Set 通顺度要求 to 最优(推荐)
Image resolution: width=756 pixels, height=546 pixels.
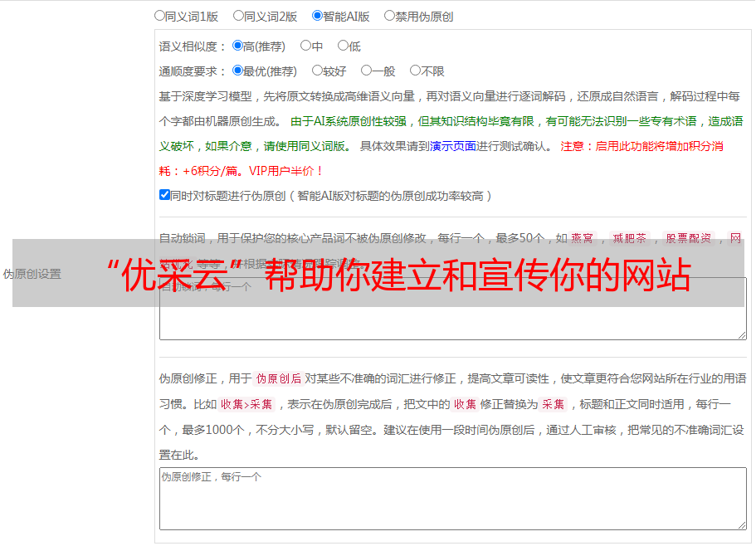click(x=237, y=71)
